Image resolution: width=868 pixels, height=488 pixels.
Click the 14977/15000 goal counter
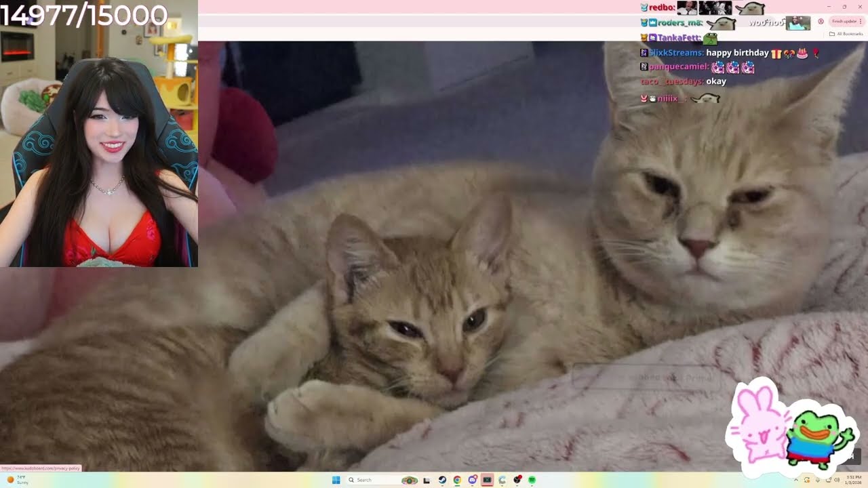(x=83, y=15)
